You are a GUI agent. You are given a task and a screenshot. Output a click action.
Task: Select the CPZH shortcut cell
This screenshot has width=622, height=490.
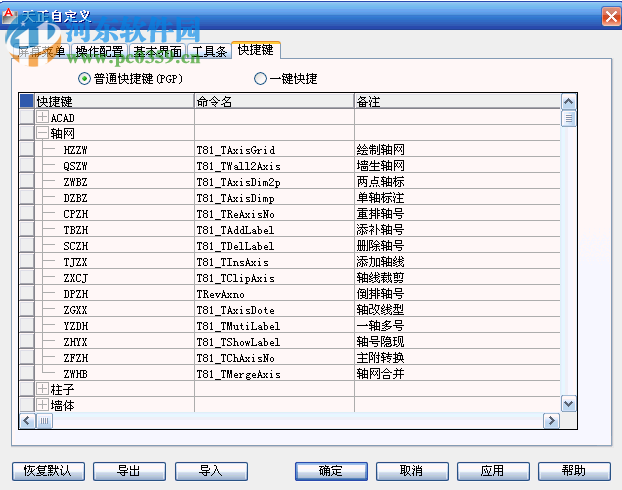pos(114,214)
